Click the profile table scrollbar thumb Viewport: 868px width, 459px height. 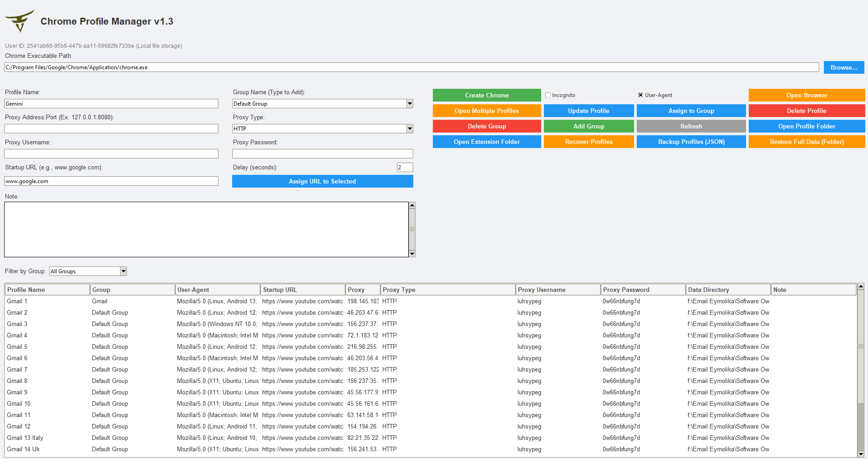[x=861, y=347]
